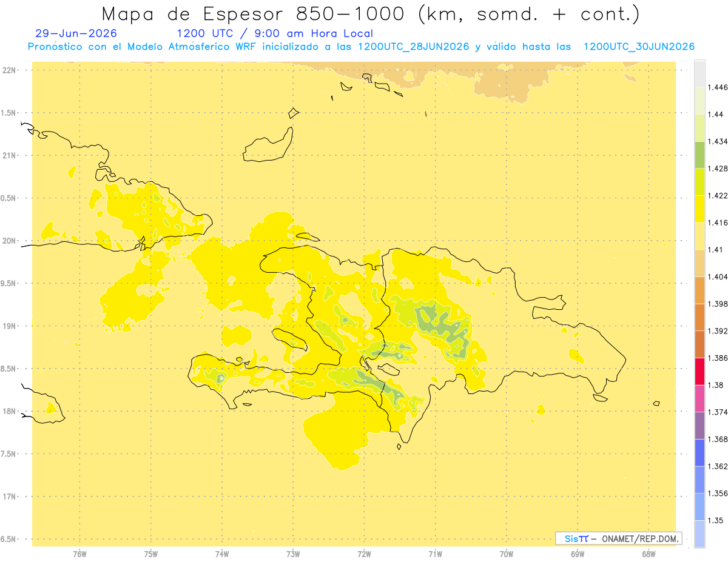Click the colorbar value 1.356

[719, 493]
